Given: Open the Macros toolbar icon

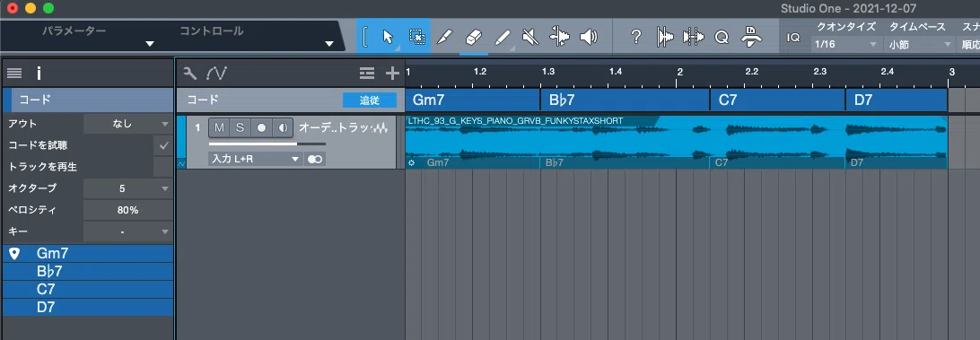Looking at the screenshot, I should [x=750, y=37].
